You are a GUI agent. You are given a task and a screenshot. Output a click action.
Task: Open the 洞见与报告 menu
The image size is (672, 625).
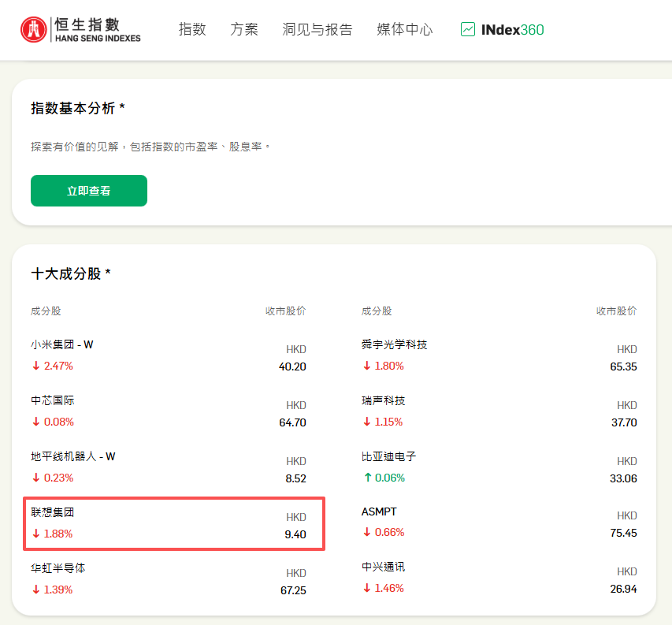(317, 29)
